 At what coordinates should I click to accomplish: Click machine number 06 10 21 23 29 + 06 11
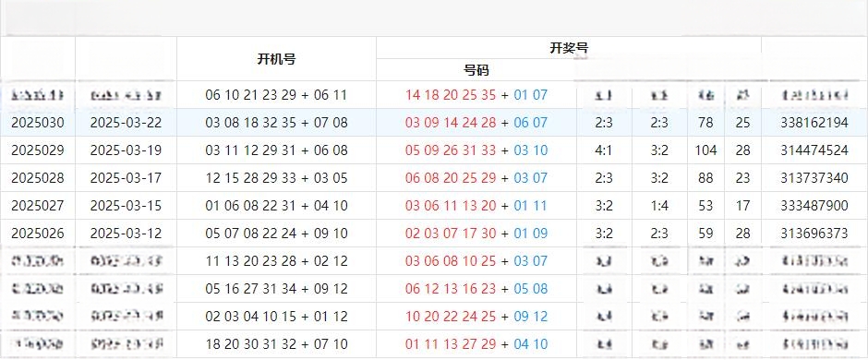tap(276, 95)
